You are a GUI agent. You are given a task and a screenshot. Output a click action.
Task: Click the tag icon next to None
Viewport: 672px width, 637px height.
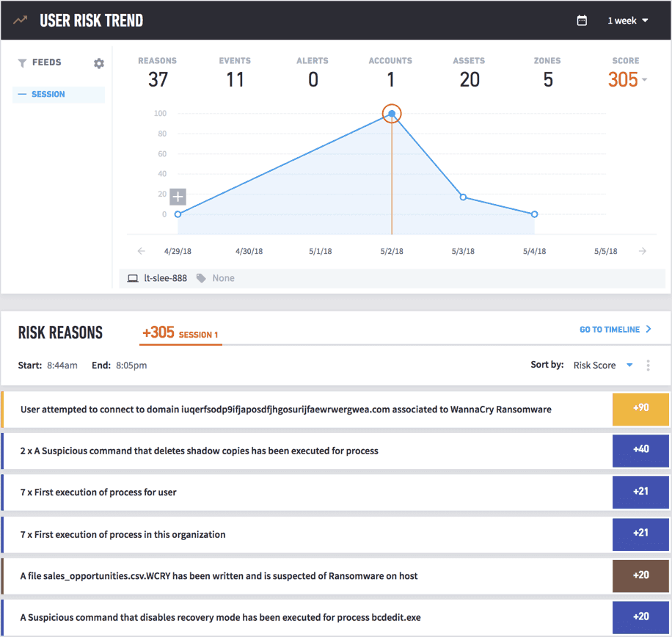coord(201,278)
